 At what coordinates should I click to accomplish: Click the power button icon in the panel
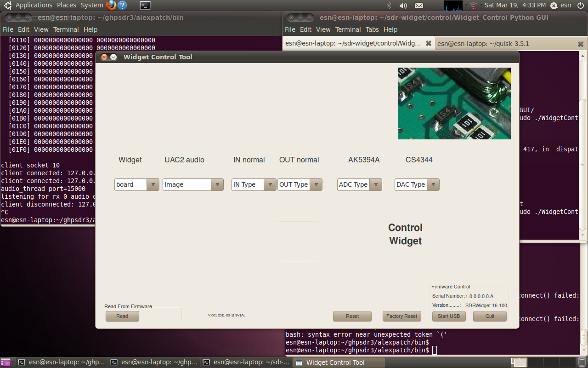581,5
